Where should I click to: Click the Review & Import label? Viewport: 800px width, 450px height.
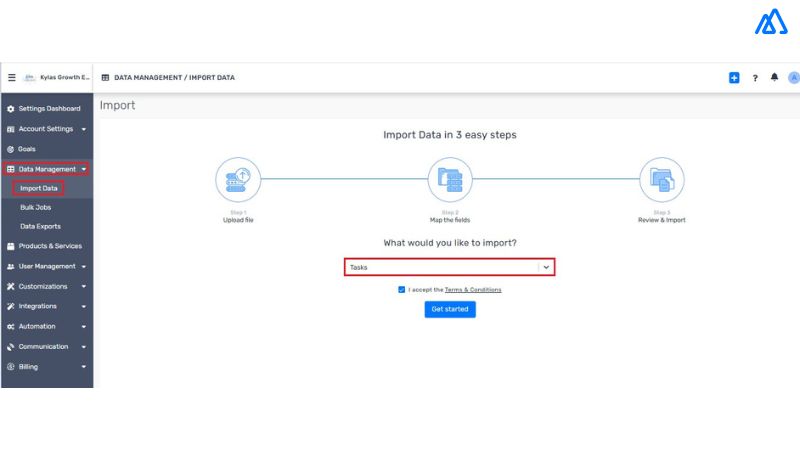click(x=662, y=220)
